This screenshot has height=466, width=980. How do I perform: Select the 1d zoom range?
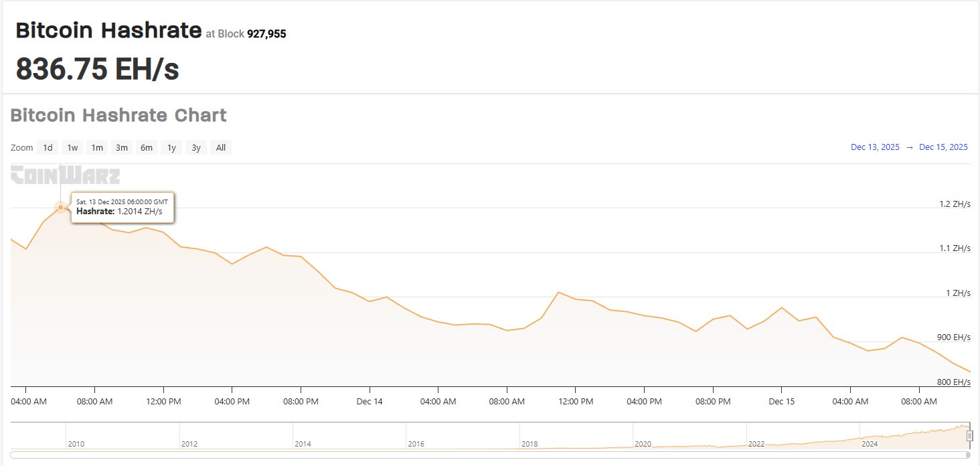tap(47, 147)
